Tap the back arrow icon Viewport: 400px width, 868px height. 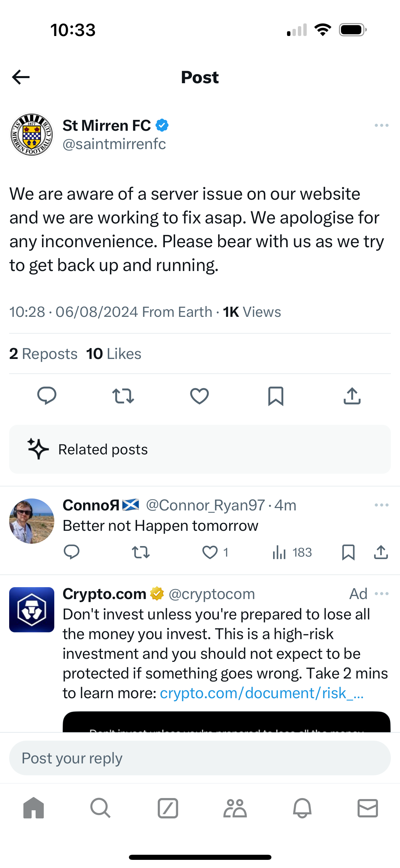tap(21, 77)
